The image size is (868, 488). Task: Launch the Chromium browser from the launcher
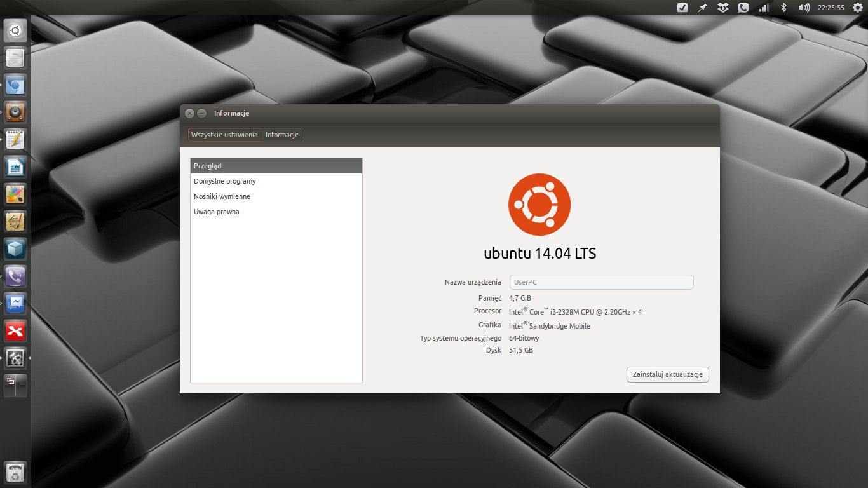click(x=15, y=85)
